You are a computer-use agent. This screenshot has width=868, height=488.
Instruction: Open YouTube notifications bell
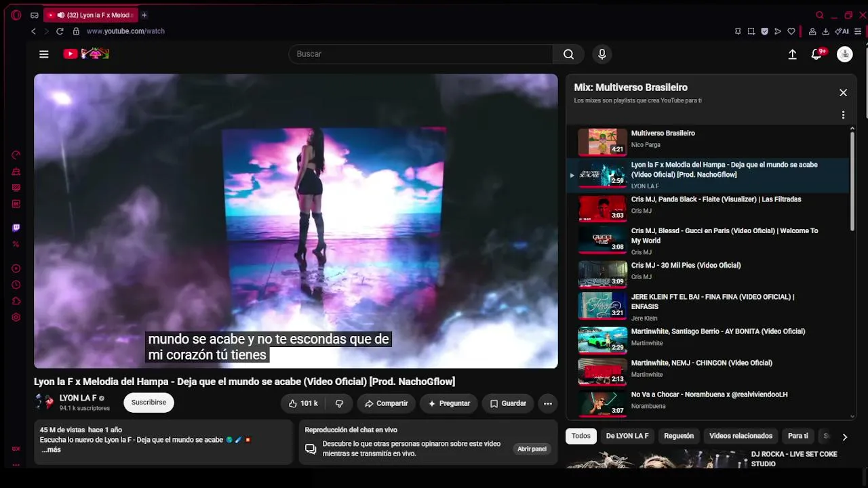817,54
